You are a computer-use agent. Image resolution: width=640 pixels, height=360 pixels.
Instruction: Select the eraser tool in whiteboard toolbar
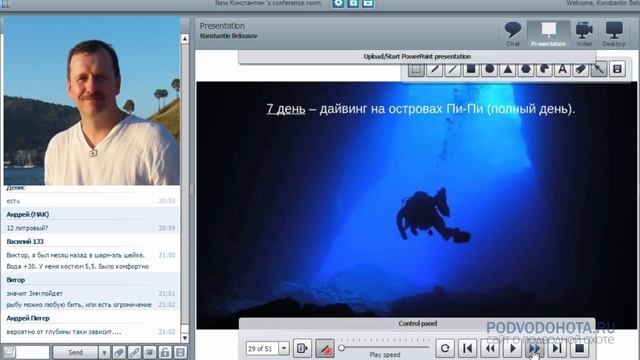tap(581, 69)
